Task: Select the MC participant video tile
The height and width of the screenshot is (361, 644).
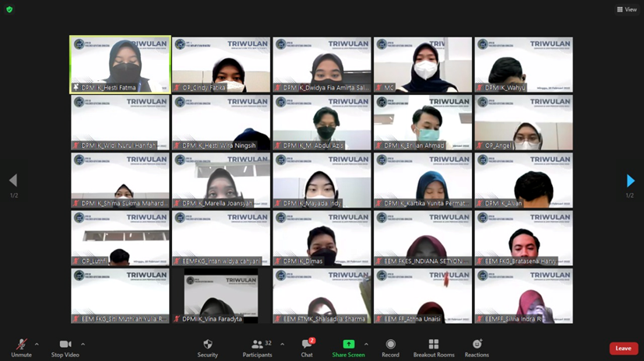Action: coord(423,64)
